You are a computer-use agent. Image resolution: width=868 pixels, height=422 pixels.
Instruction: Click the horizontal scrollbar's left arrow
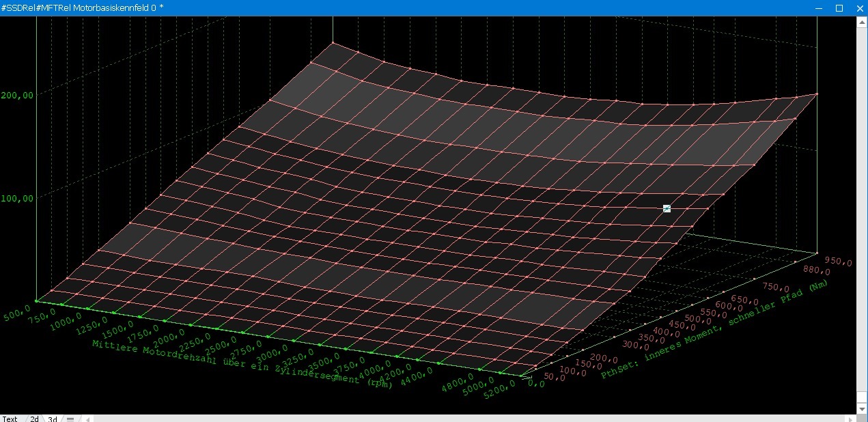coord(87,418)
